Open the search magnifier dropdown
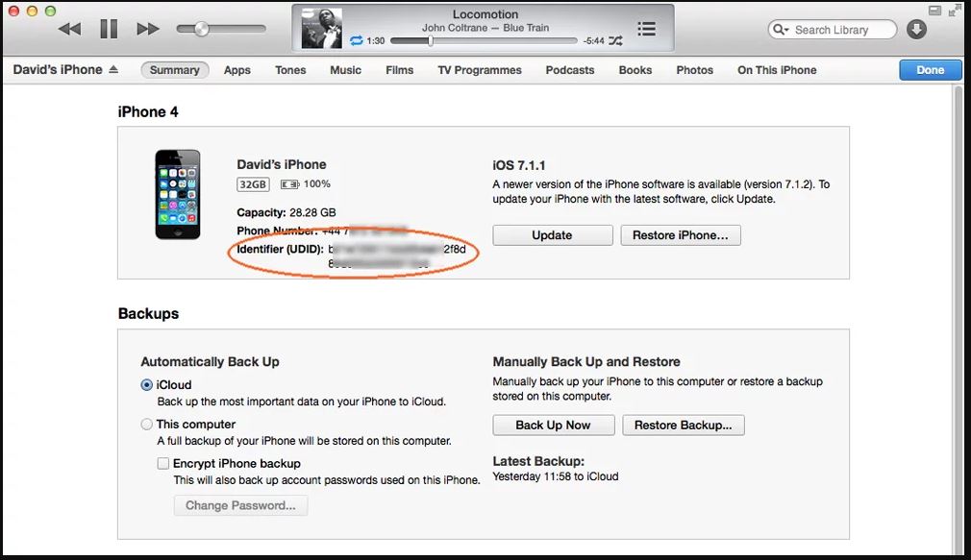The image size is (971, 560). coord(781,30)
